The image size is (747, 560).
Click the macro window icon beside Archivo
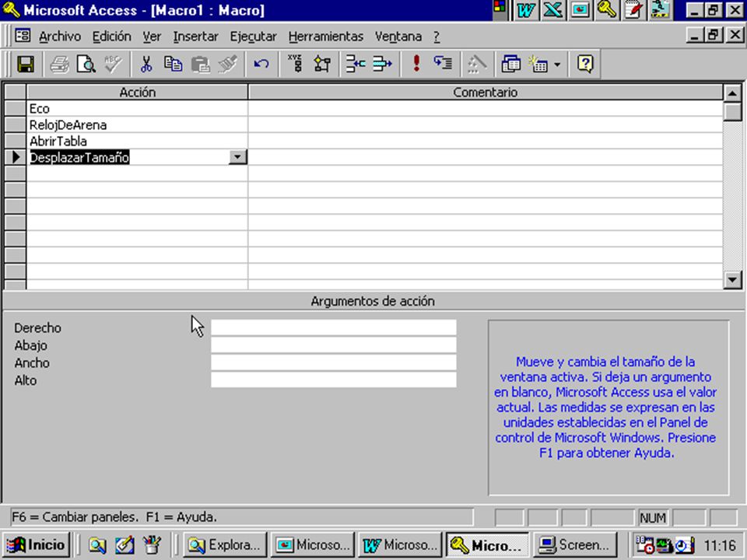pos(23,36)
